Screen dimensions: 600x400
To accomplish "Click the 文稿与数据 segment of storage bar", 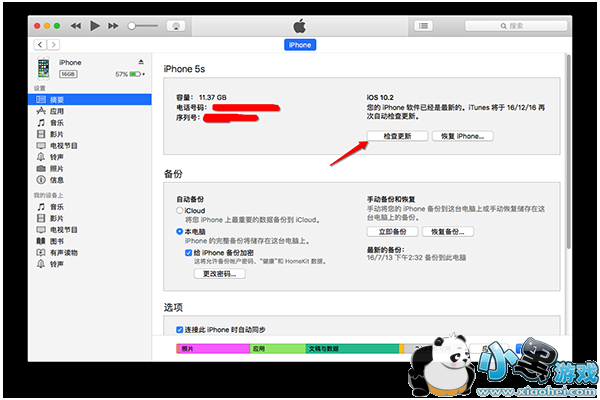I will (352, 349).
